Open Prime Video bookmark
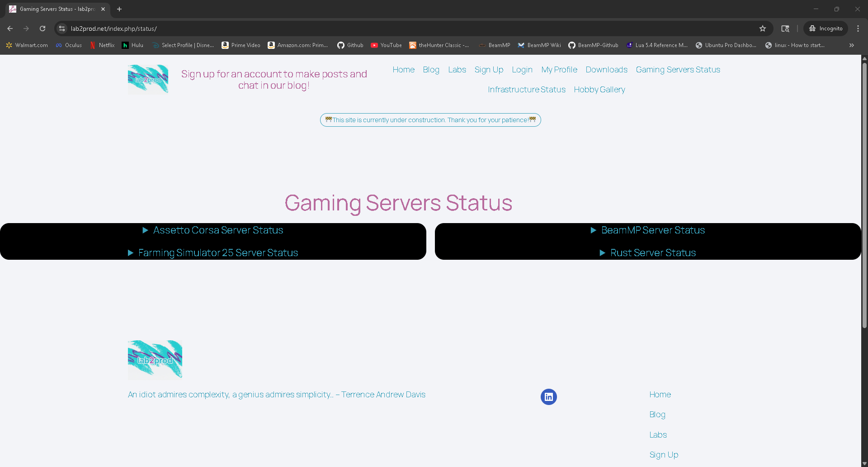This screenshot has height=467, width=868. pos(241,45)
